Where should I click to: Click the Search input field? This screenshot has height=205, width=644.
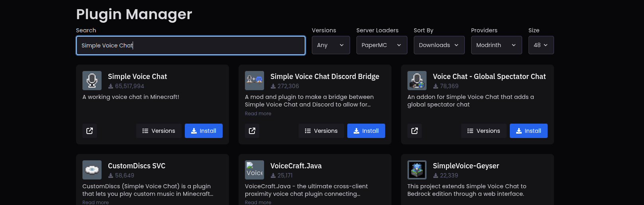click(191, 45)
